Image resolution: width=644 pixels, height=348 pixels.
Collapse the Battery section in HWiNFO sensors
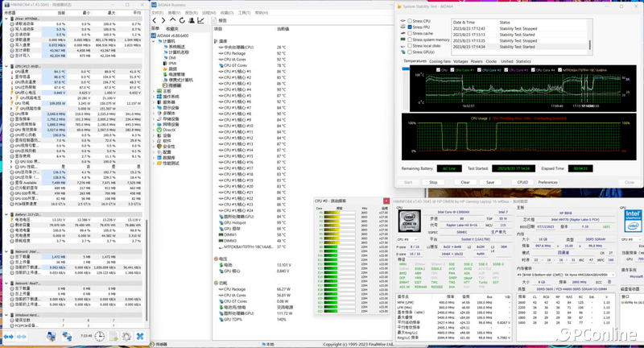[x=6, y=214]
